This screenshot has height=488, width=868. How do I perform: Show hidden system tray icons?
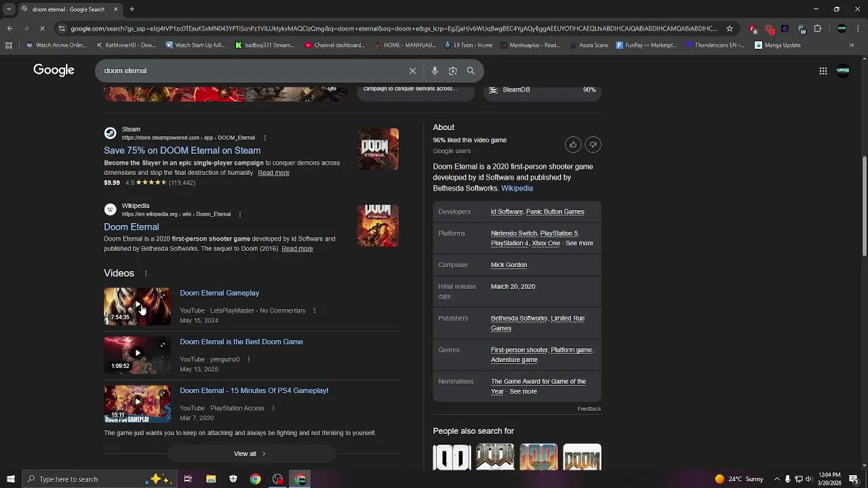(776, 479)
